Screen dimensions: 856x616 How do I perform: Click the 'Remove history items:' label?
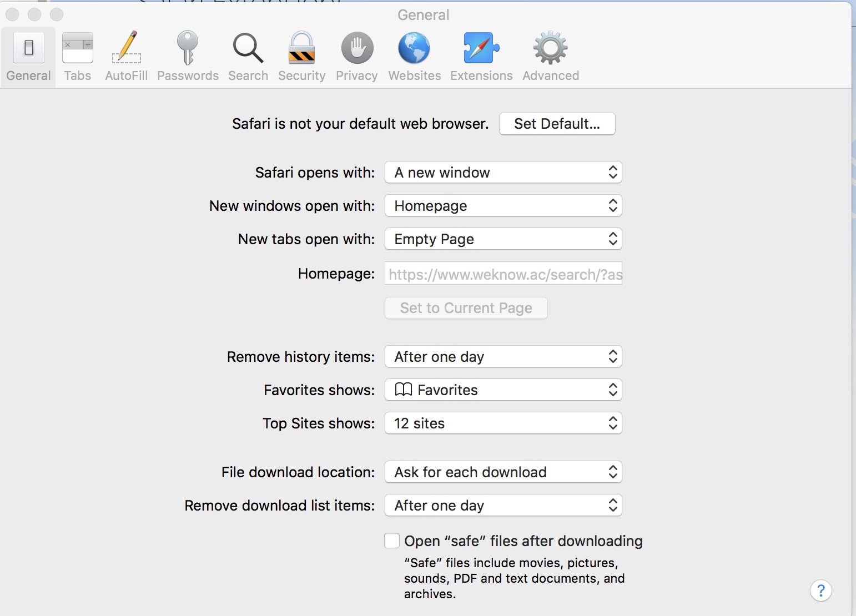[x=301, y=357]
